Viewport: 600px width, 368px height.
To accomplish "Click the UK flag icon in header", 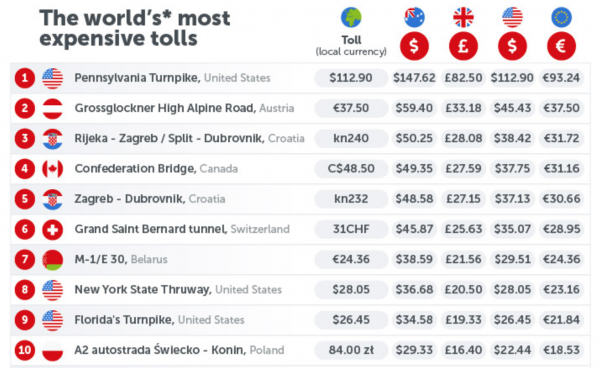I will point(463,17).
